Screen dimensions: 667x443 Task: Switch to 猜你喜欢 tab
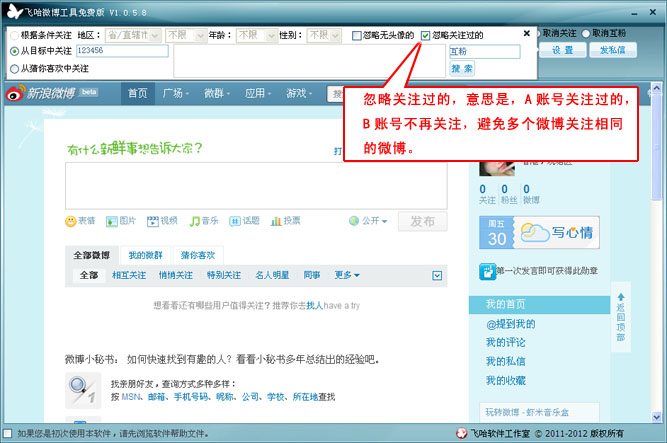(198, 255)
